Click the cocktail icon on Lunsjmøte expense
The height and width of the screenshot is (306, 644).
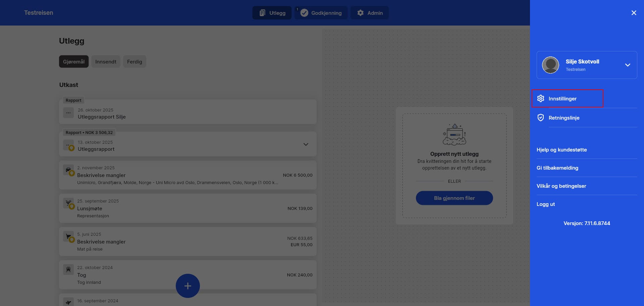(x=68, y=203)
